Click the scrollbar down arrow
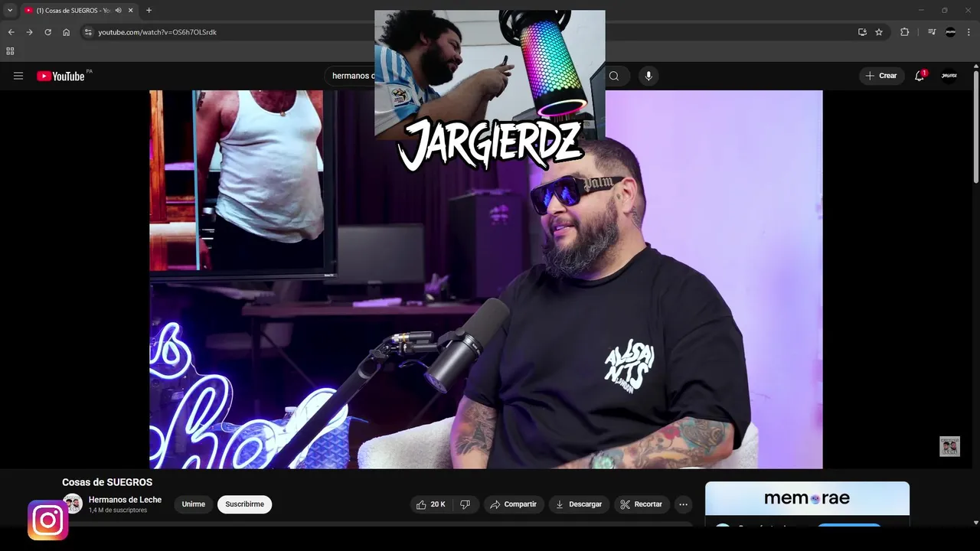The height and width of the screenshot is (551, 980). [x=975, y=523]
